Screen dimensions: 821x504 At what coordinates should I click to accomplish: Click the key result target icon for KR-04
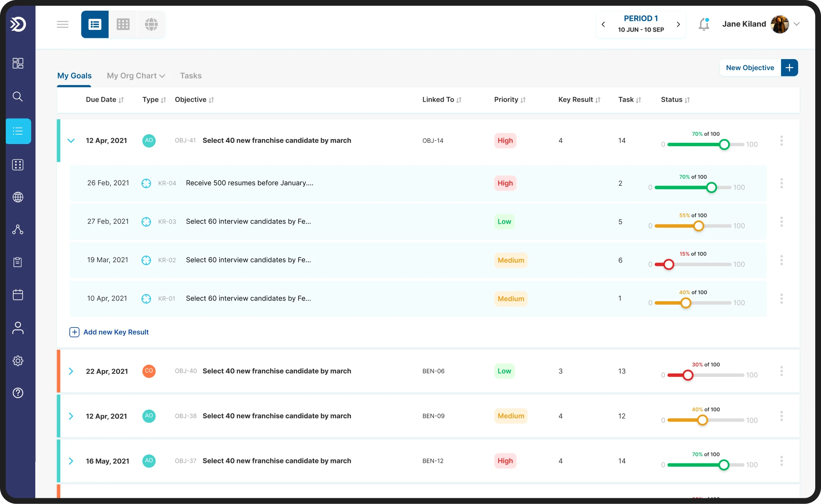click(x=146, y=183)
